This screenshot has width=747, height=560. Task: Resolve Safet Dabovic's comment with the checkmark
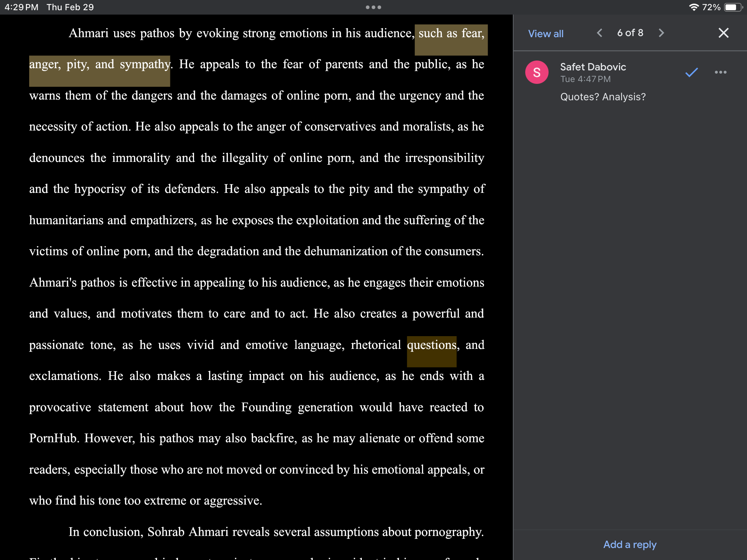[x=690, y=72]
